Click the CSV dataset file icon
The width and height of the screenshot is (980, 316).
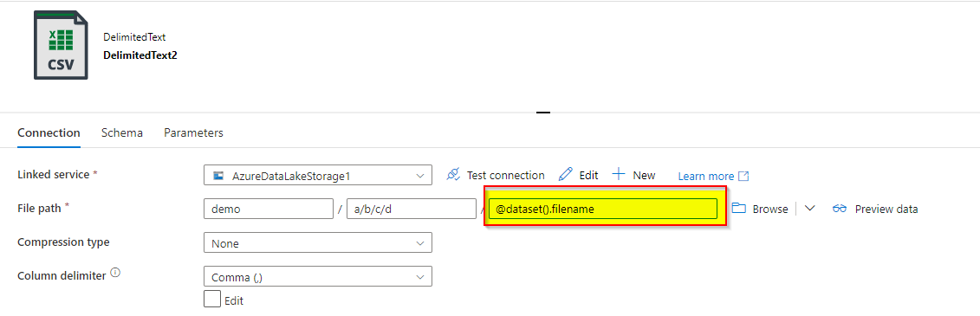click(61, 45)
